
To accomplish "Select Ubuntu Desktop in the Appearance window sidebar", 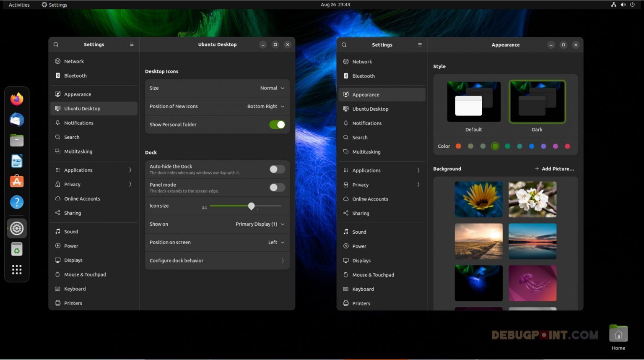I will (x=382, y=109).
